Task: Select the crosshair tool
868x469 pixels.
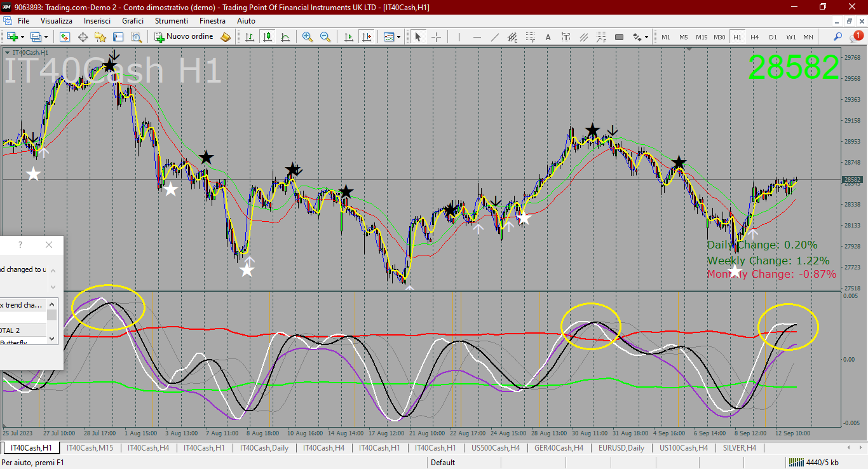Action: tap(436, 37)
